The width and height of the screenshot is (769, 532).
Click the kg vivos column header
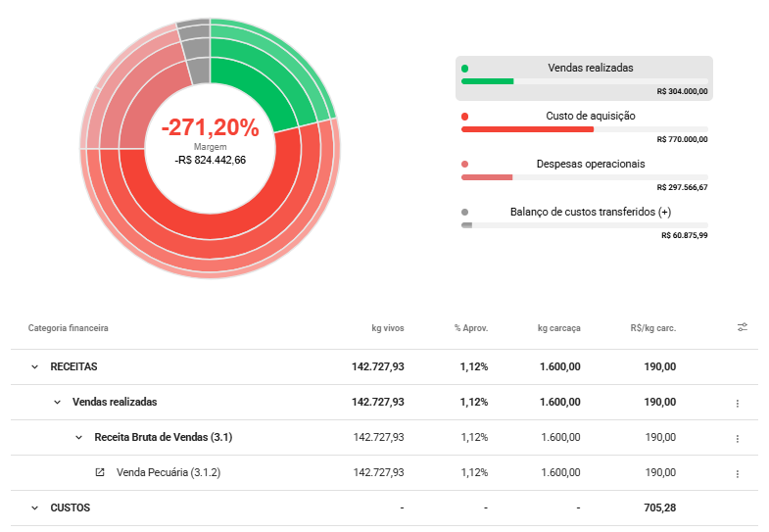[x=388, y=328]
